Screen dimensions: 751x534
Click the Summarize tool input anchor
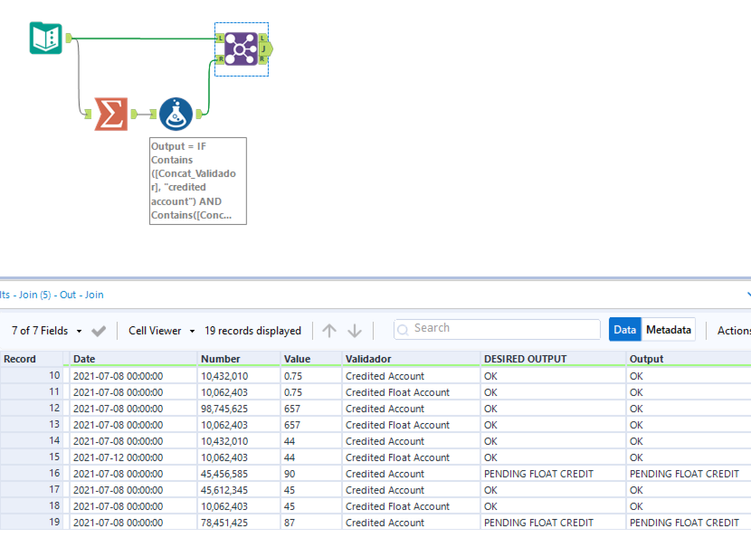tap(88, 114)
